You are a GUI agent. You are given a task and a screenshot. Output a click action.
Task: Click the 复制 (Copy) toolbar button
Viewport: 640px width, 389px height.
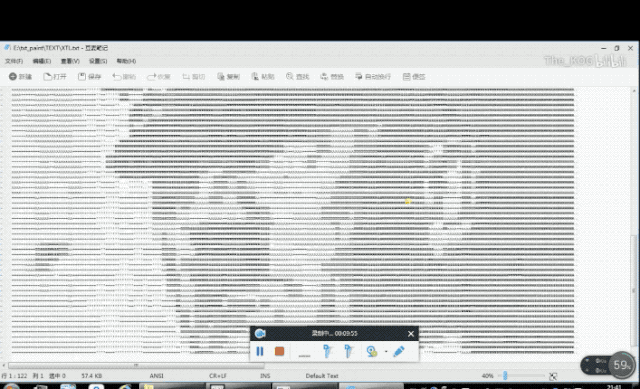(229, 76)
